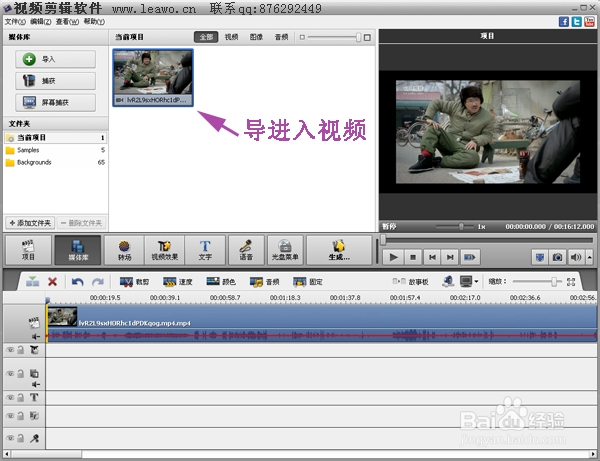
Task: Open the 查看 menu
Action: [x=67, y=21]
